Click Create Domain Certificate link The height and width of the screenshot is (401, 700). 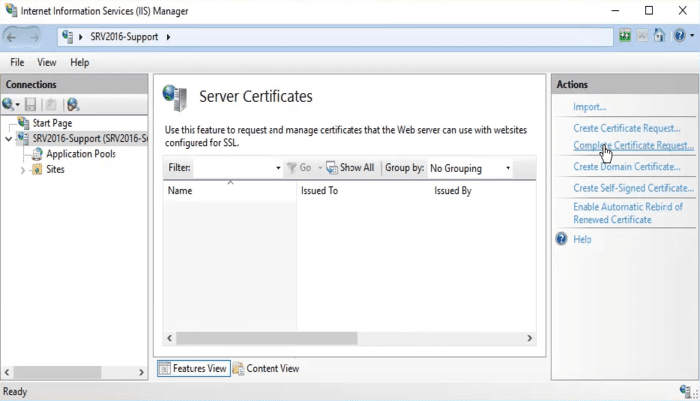[627, 167]
